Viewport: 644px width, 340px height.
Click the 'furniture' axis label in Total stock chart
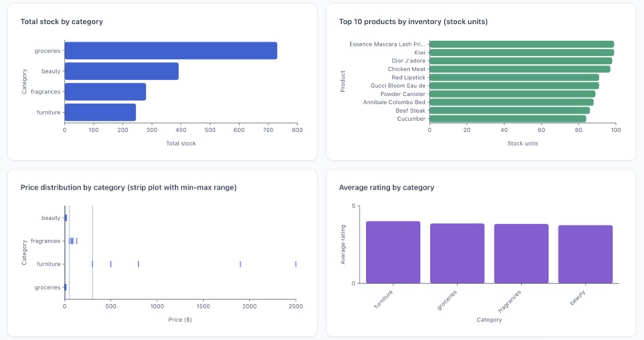49,112
